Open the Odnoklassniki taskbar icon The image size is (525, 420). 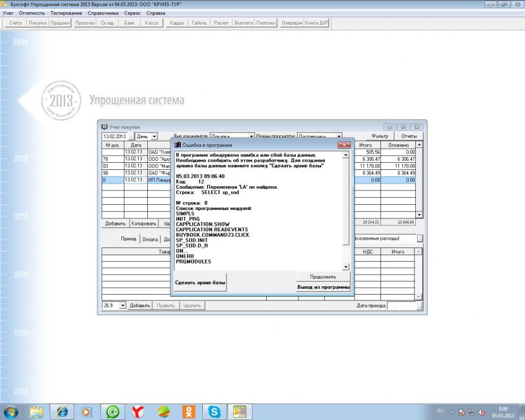click(189, 410)
